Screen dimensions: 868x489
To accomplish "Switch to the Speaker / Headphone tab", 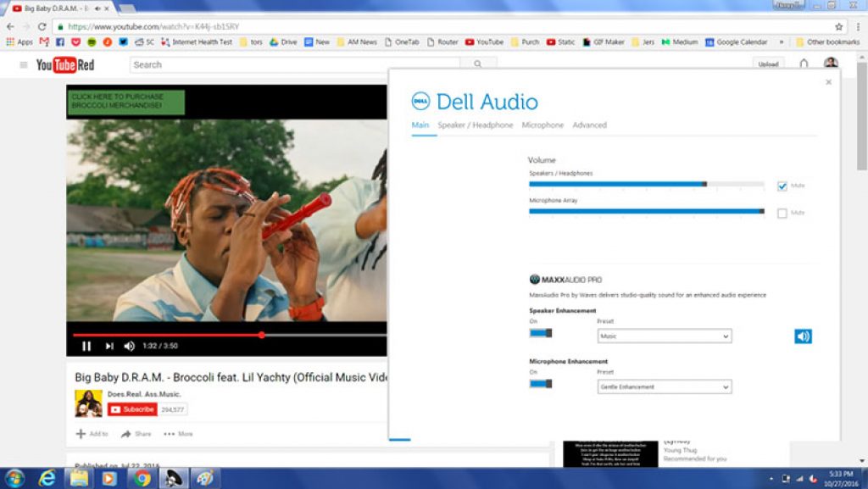I will (x=475, y=125).
